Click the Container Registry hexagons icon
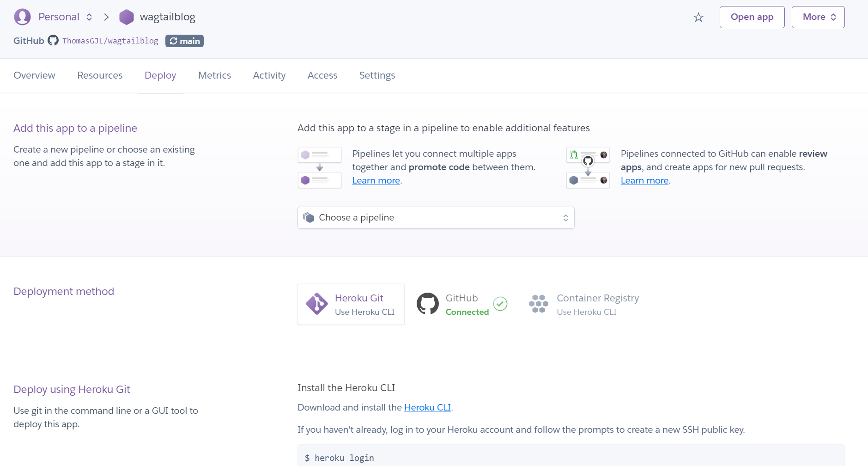The image size is (868, 466). point(539,304)
